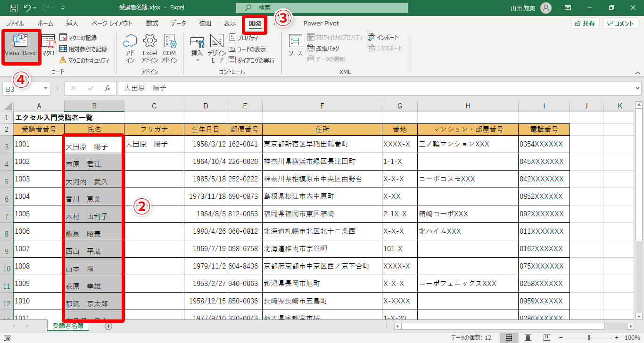Switch to Page Layout view in the status bar
Image resolution: width=644 pixels, height=343 pixels.
[528, 338]
